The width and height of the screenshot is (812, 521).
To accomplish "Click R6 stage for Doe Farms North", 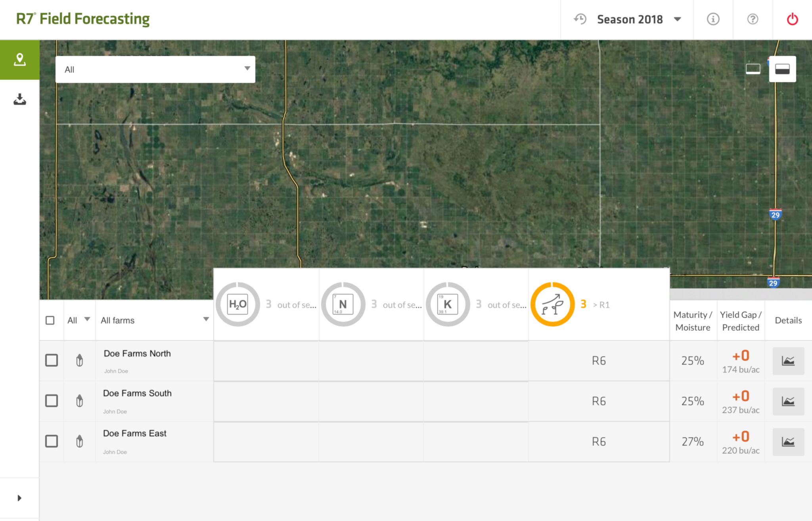I will [599, 361].
